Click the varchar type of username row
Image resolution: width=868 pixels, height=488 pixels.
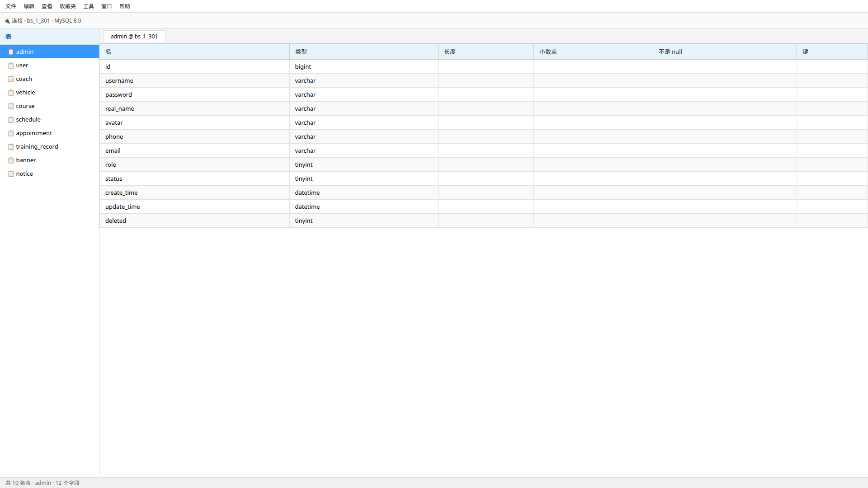point(364,80)
